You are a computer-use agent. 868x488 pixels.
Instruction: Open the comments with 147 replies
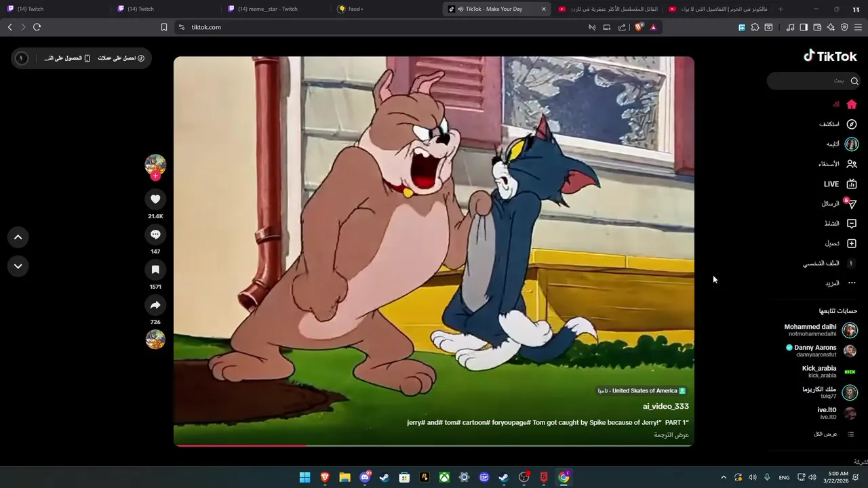pyautogui.click(x=155, y=235)
